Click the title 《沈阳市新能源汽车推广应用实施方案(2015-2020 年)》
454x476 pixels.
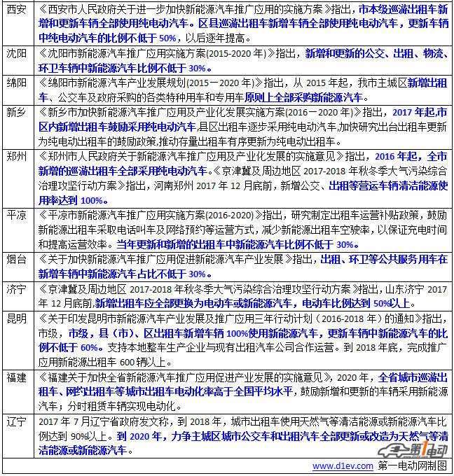coord(156,53)
